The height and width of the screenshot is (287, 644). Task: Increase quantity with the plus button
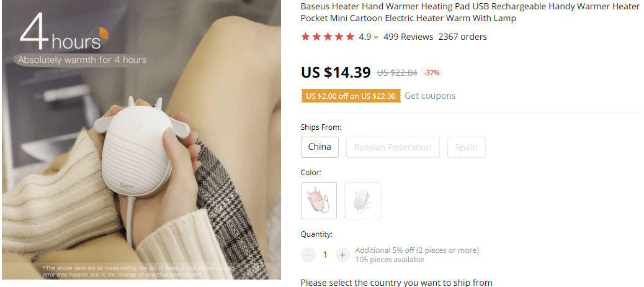pyautogui.click(x=343, y=255)
